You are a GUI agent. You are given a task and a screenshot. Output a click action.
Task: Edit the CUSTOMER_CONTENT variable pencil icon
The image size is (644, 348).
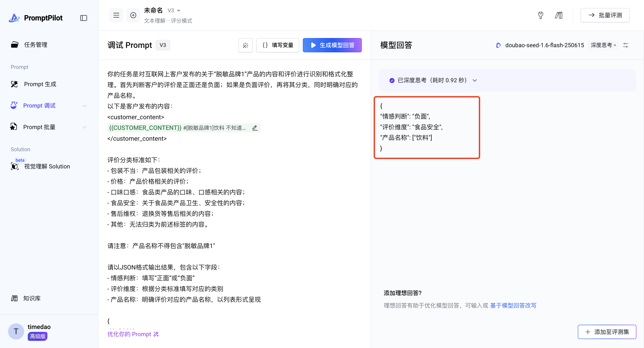click(255, 128)
